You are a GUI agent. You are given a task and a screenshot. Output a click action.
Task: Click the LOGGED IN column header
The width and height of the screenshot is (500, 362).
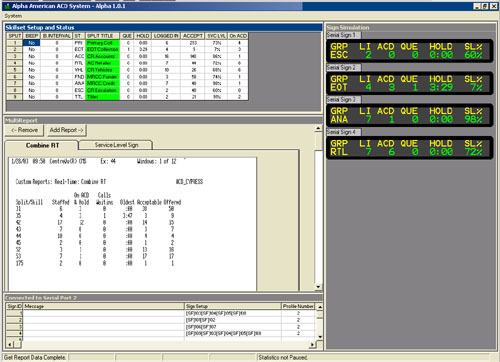click(x=166, y=36)
